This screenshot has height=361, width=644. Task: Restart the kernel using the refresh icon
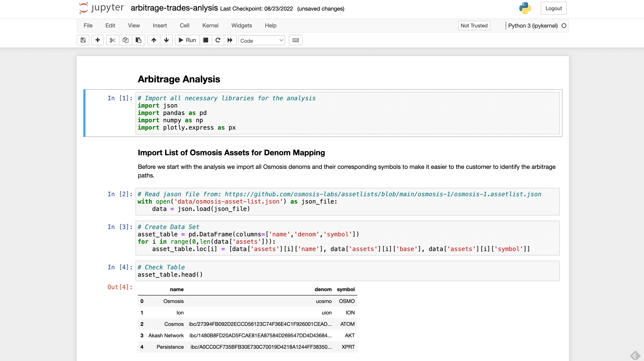(218, 40)
